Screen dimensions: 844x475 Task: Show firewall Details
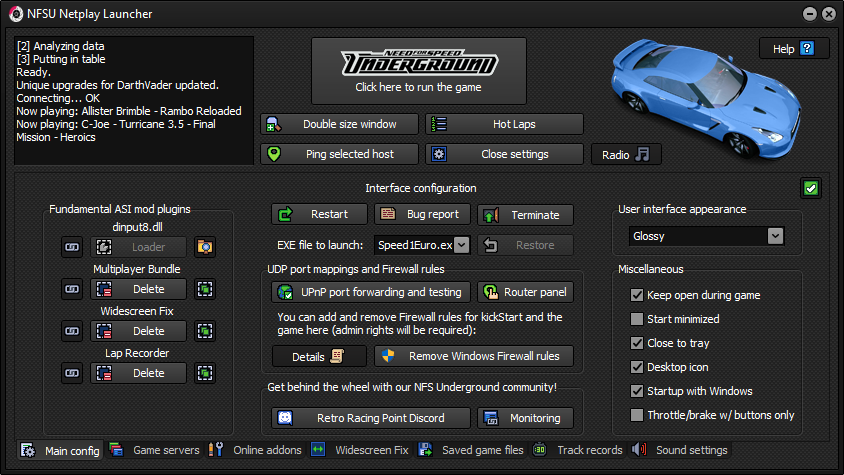pos(319,357)
